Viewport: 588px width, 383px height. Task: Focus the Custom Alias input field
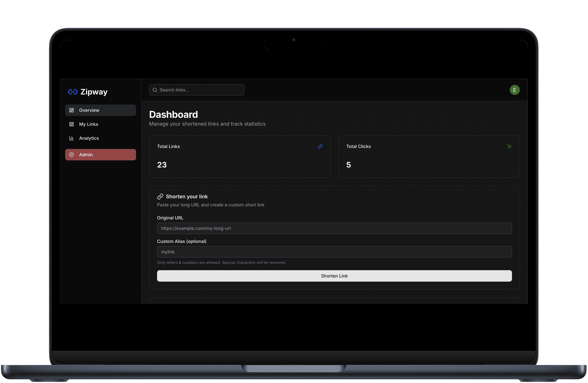click(x=334, y=252)
